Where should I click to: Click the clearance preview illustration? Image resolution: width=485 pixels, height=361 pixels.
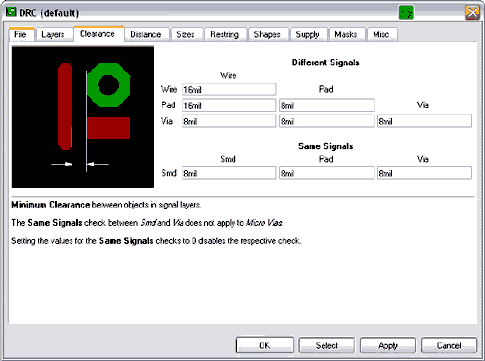click(83, 117)
